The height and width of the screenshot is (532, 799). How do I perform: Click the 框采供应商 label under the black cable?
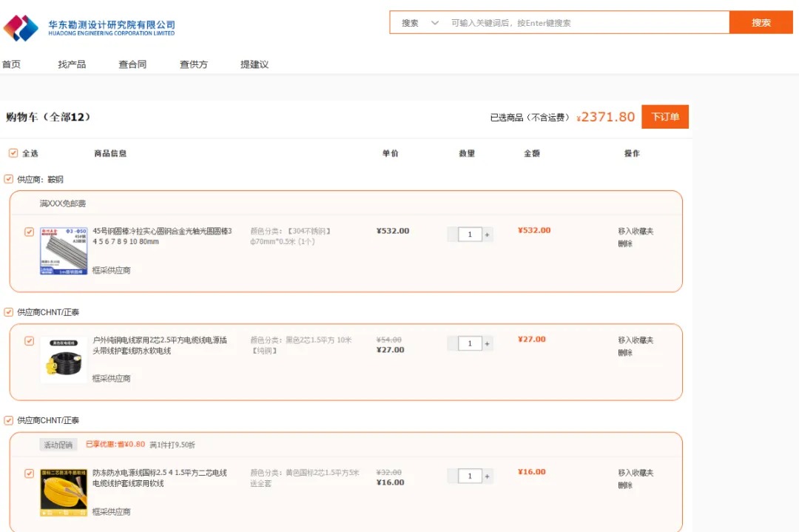111,378
